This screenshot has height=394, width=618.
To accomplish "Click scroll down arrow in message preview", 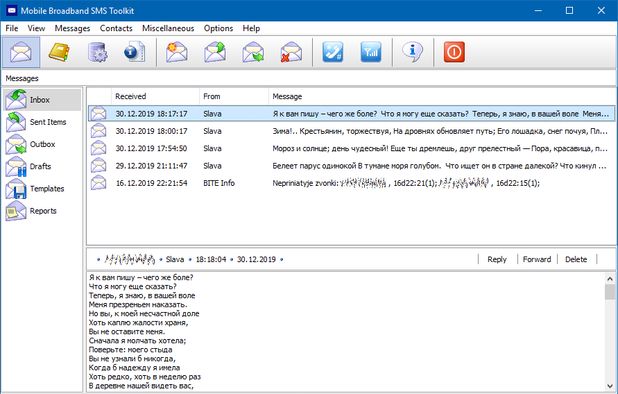I will [x=610, y=386].
